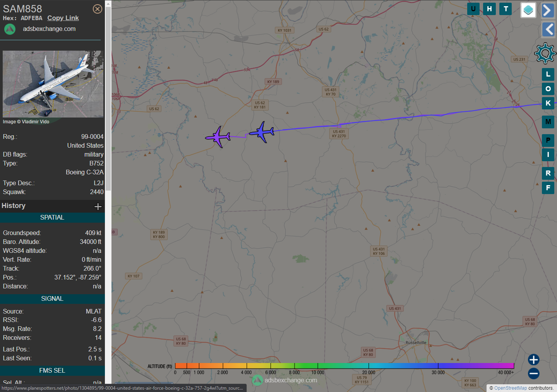Toggle the H map button
557x392 pixels.
(x=490, y=9)
